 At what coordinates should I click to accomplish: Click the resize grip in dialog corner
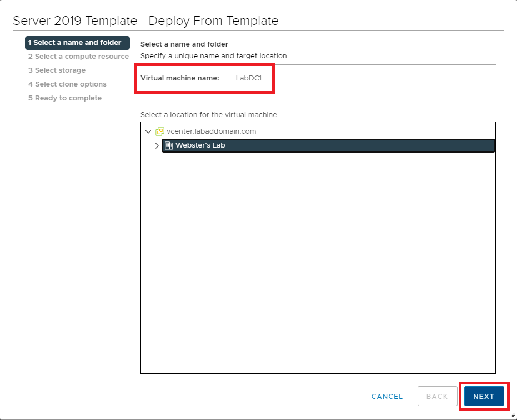pos(511,414)
